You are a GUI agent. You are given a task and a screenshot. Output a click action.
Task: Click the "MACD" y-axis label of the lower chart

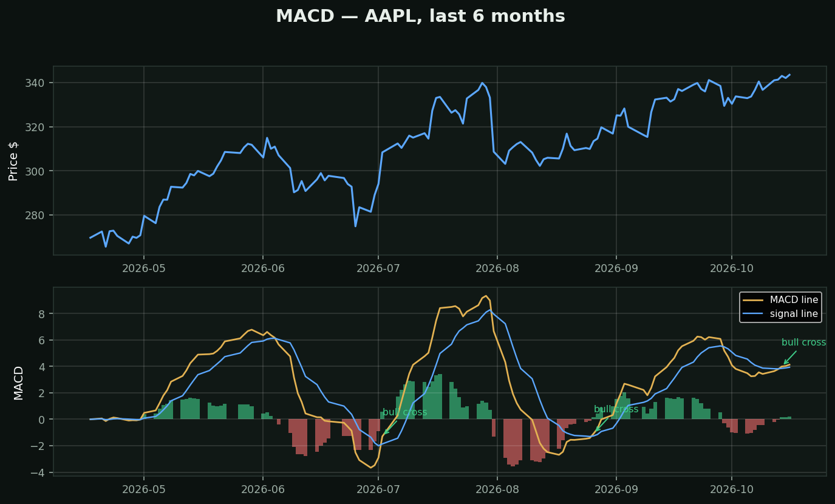(19, 382)
